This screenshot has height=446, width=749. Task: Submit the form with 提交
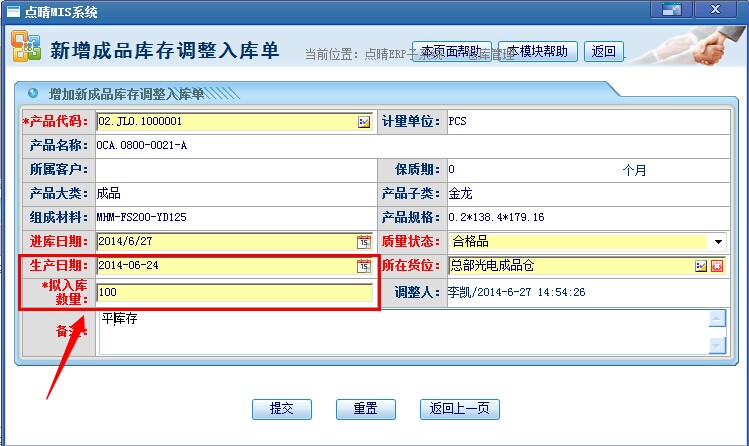click(x=281, y=409)
